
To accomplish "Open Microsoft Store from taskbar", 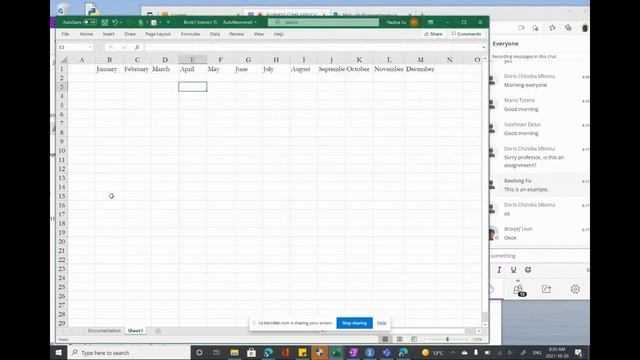I will click(251, 352).
